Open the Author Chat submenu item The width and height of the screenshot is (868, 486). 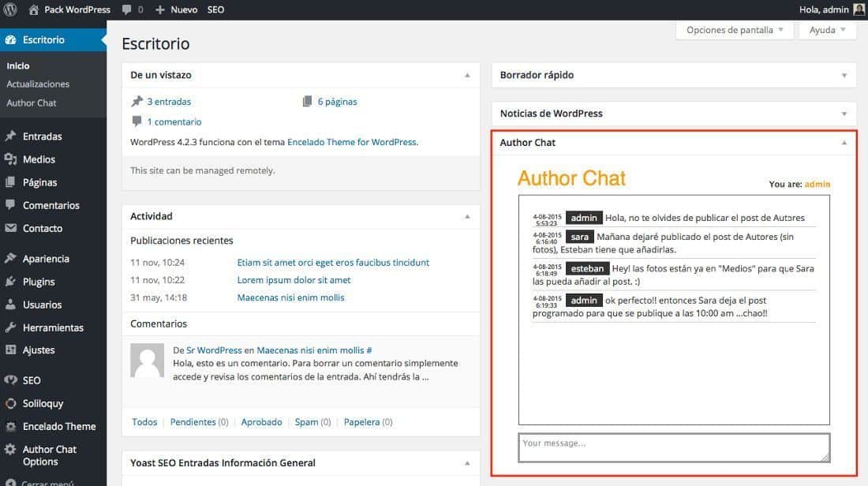click(31, 103)
